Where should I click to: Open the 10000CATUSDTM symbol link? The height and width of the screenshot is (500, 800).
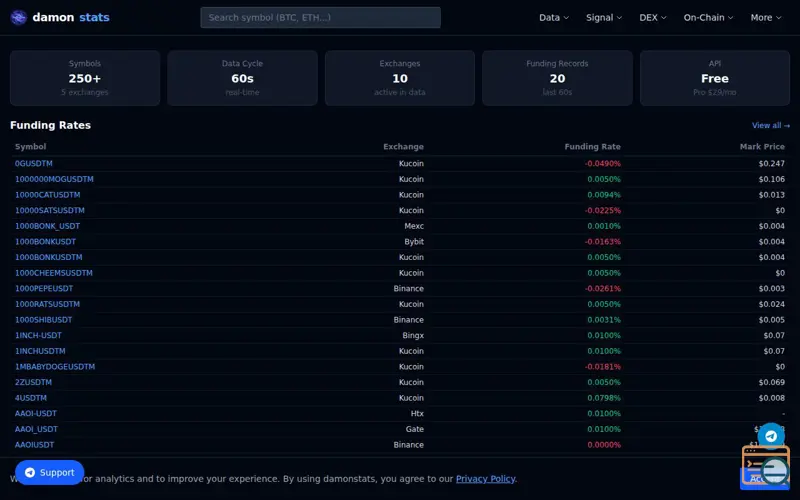click(x=47, y=195)
